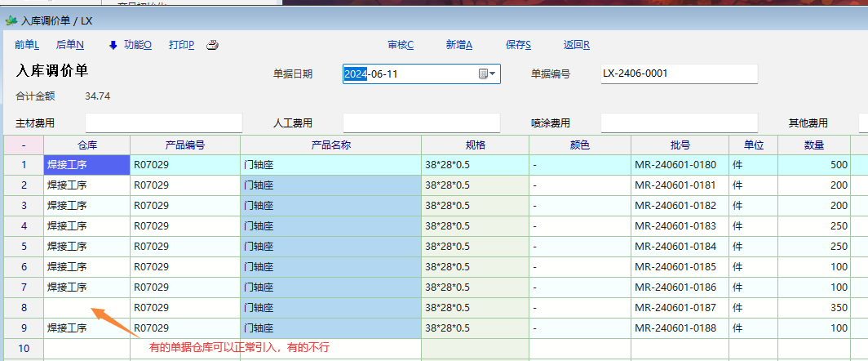Click 打印P to print the document
This screenshot has width=868, height=361.
(181, 45)
